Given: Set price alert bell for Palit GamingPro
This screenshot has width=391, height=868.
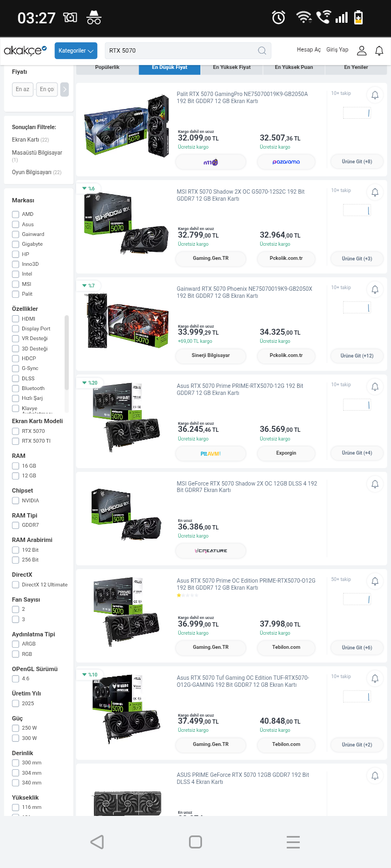Looking at the screenshot, I should click(375, 95).
